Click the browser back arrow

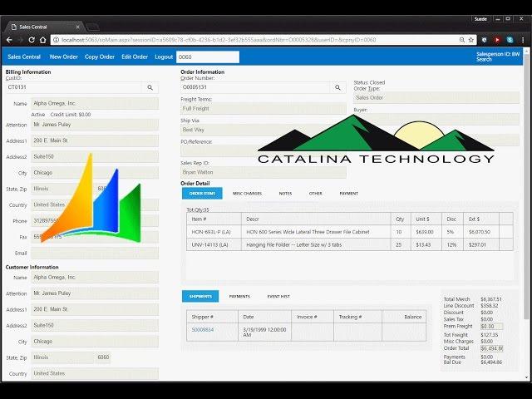tap(9, 40)
